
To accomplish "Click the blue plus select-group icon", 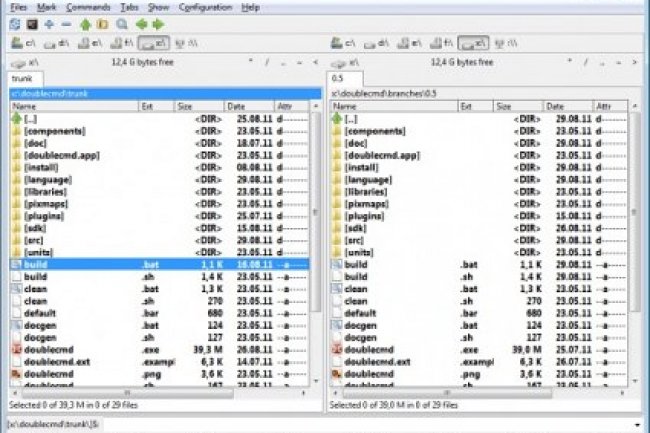I will 49,22.
